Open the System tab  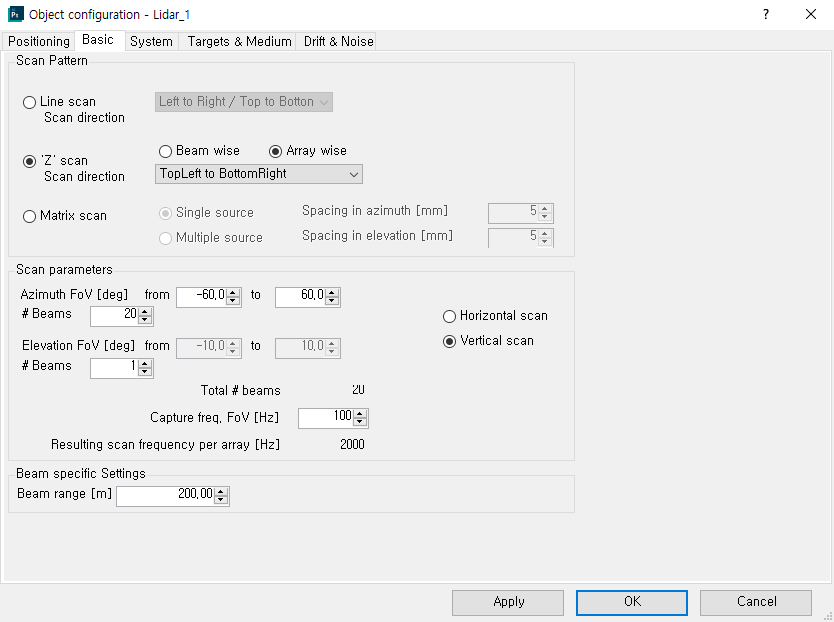coord(152,42)
